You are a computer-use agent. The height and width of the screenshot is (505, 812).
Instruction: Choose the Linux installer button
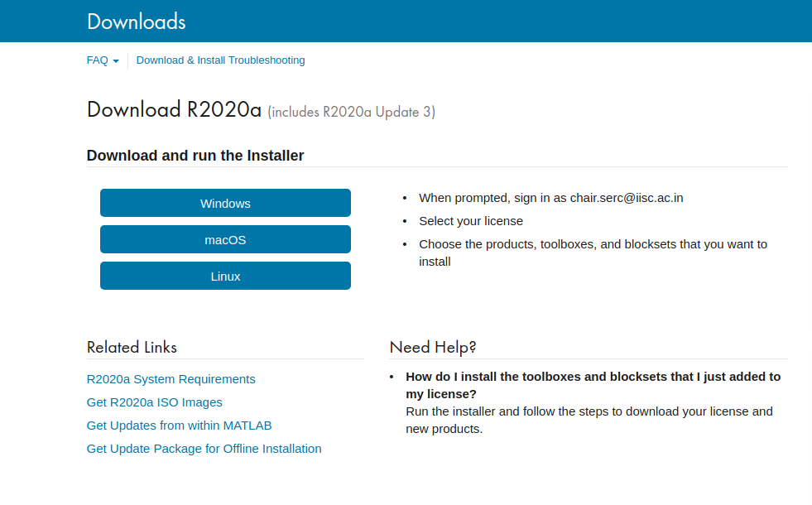tap(225, 276)
